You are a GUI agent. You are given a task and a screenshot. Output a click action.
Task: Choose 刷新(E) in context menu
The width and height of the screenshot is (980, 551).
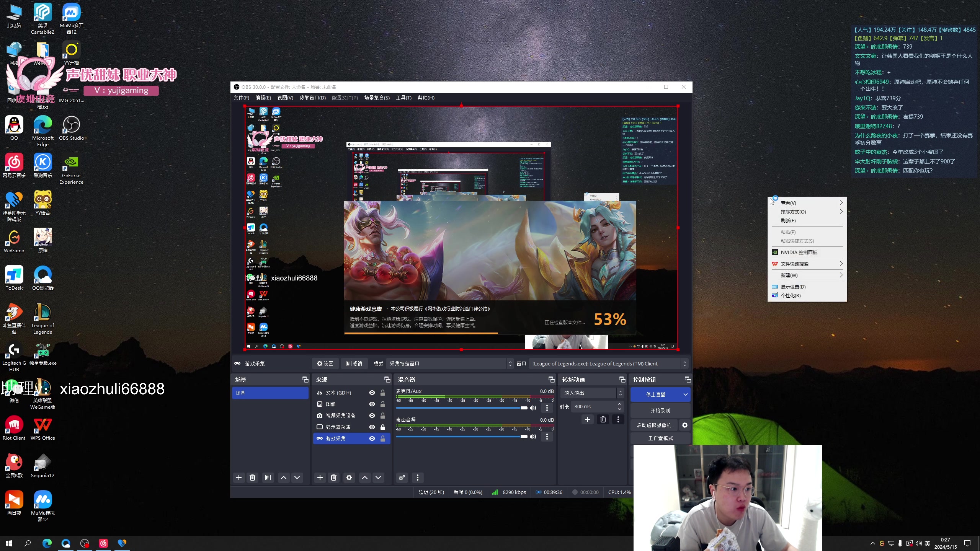pyautogui.click(x=807, y=220)
